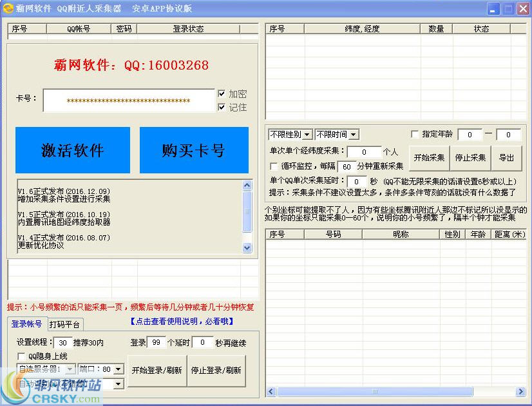The width and height of the screenshot is (532, 406).
Task: Toggle the 加密 checkbox
Action: pos(222,93)
